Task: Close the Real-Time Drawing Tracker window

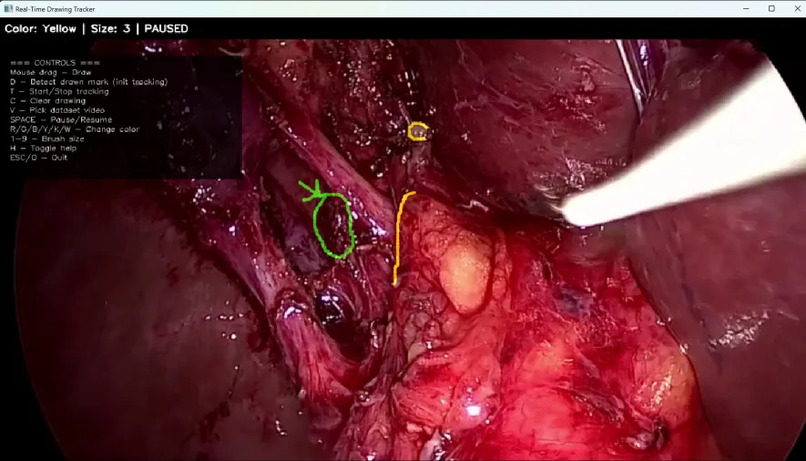Action: coord(797,9)
